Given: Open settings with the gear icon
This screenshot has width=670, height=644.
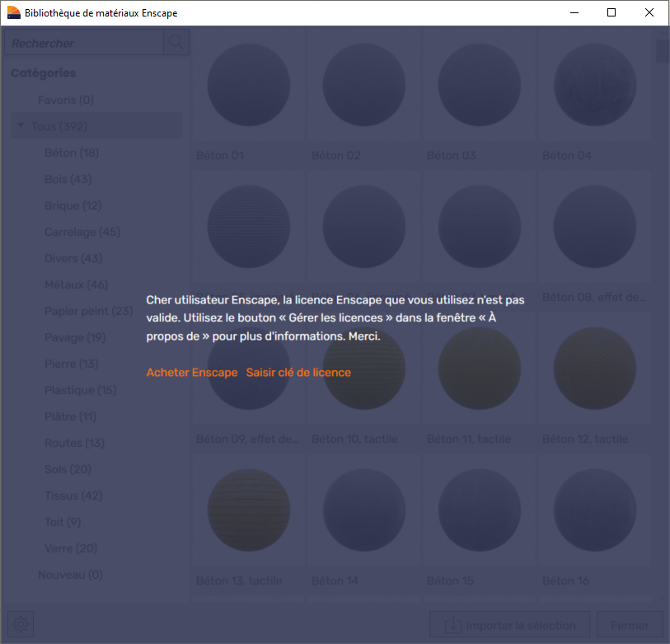Looking at the screenshot, I should tap(21, 624).
